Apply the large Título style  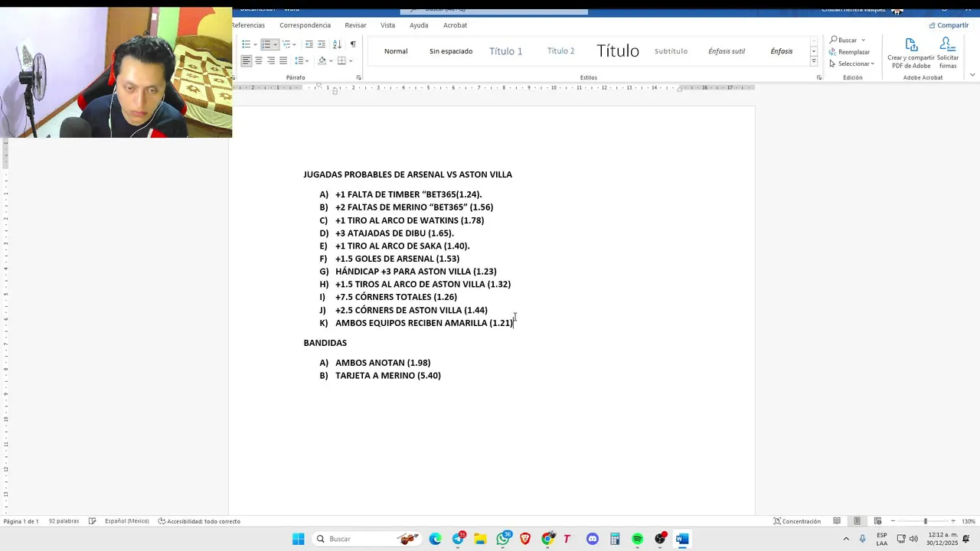coord(618,51)
